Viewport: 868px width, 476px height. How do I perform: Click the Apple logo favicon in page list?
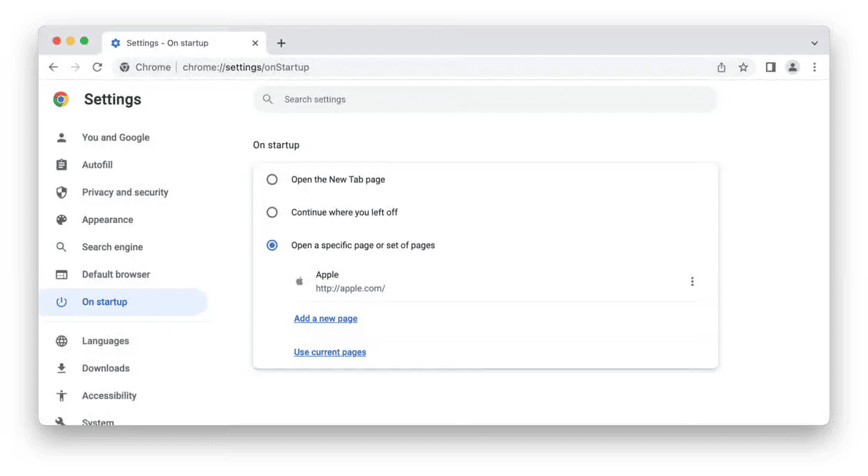point(300,281)
